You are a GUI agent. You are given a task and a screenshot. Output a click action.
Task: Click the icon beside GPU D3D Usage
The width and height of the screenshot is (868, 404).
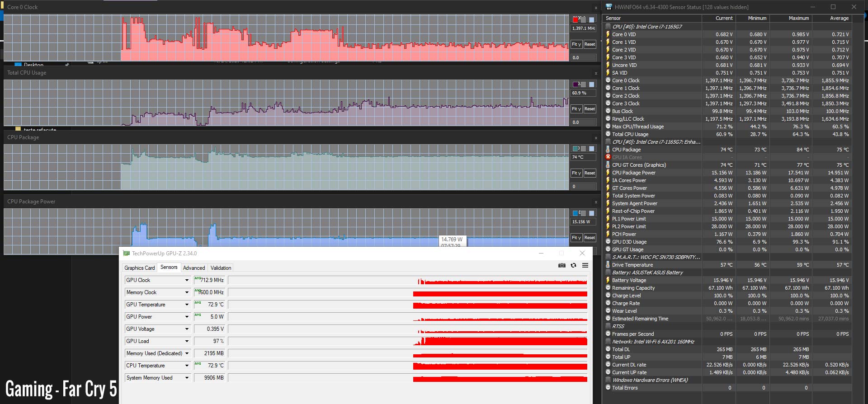608,242
